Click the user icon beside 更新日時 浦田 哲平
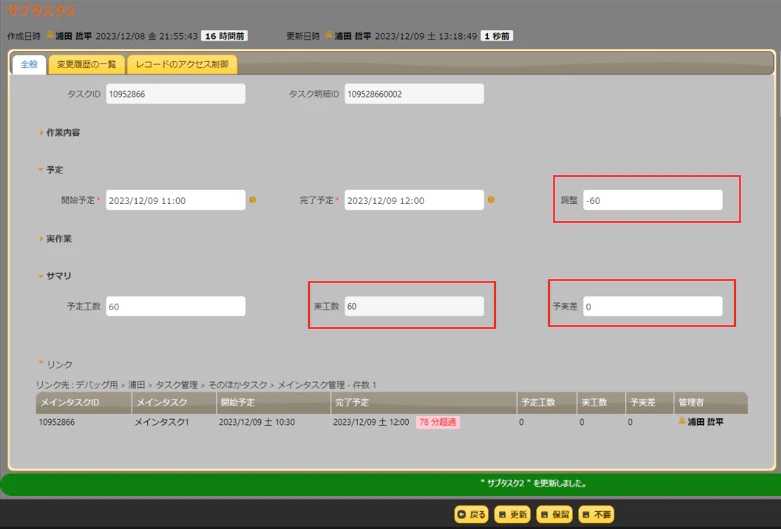The image size is (781, 529). (329, 34)
